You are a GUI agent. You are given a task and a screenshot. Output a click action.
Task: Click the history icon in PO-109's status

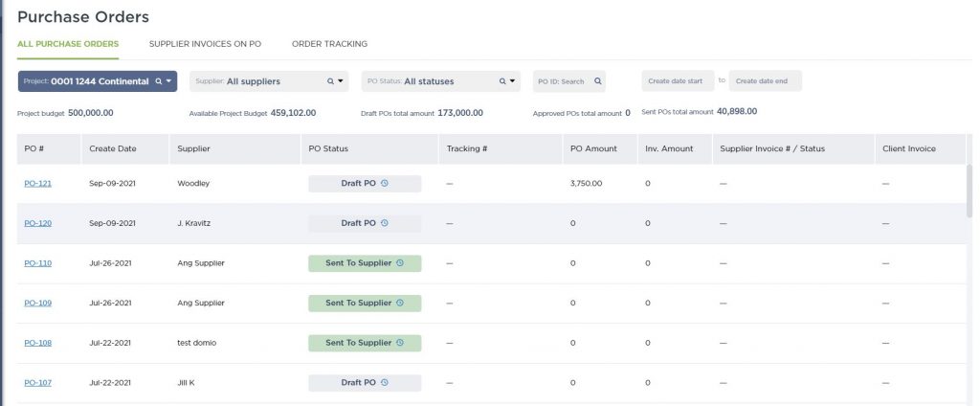400,304
